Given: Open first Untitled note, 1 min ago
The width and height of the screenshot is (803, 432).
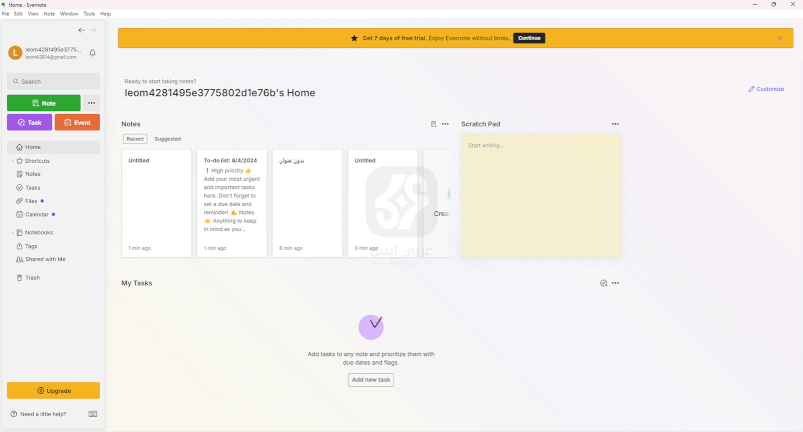Looking at the screenshot, I should (x=157, y=203).
